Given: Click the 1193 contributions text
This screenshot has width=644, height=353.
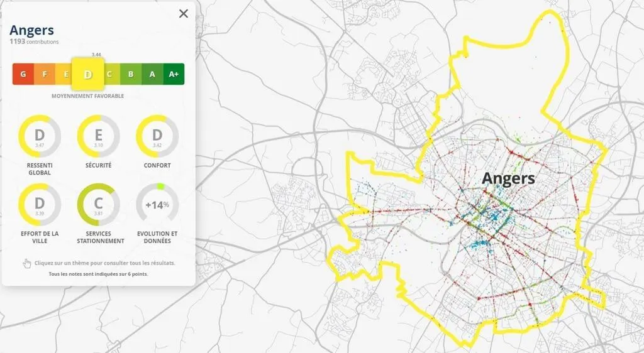Looking at the screenshot, I should coord(34,42).
